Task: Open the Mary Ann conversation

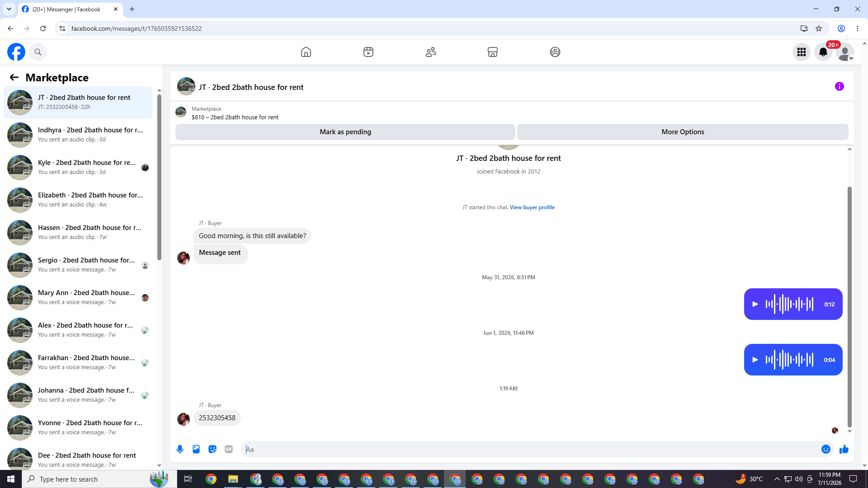Action: 78,298
